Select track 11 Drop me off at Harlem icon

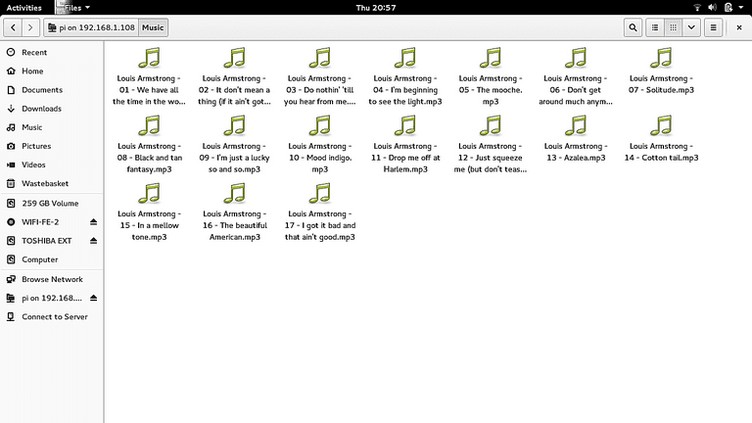[405, 126]
